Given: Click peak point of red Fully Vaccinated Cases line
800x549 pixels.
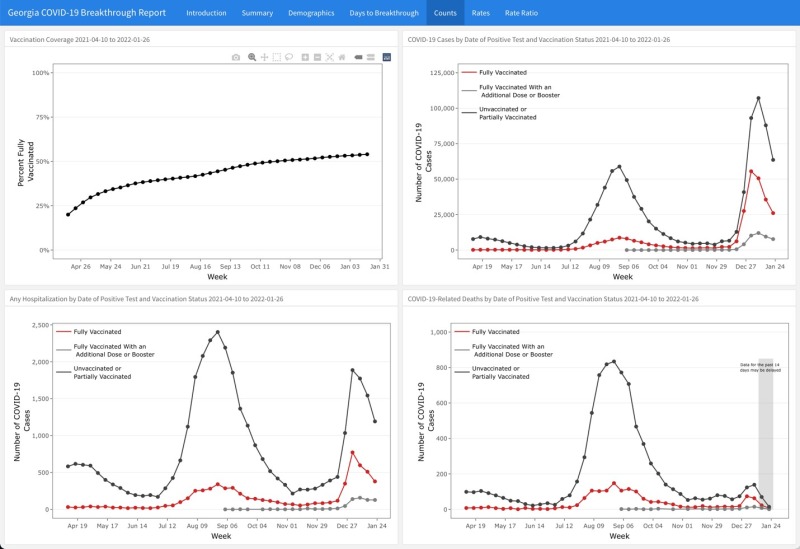Looking at the screenshot, I should [x=751, y=171].
